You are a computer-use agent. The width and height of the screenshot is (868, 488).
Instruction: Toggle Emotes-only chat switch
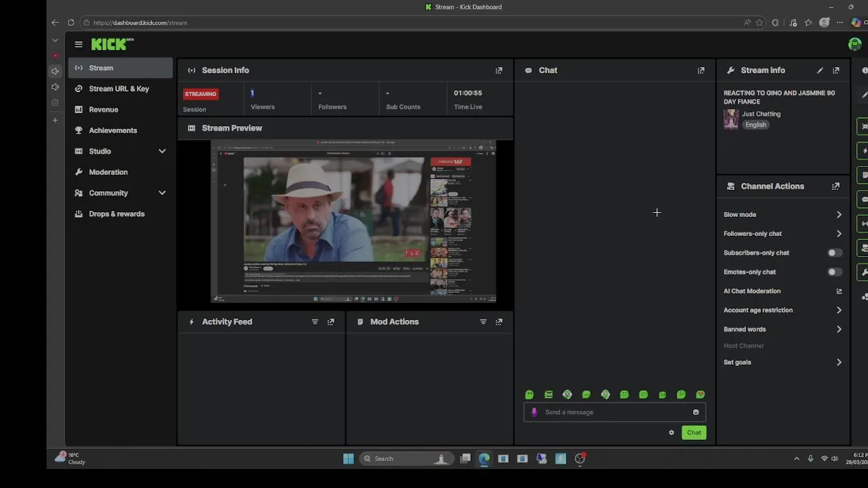(x=835, y=272)
